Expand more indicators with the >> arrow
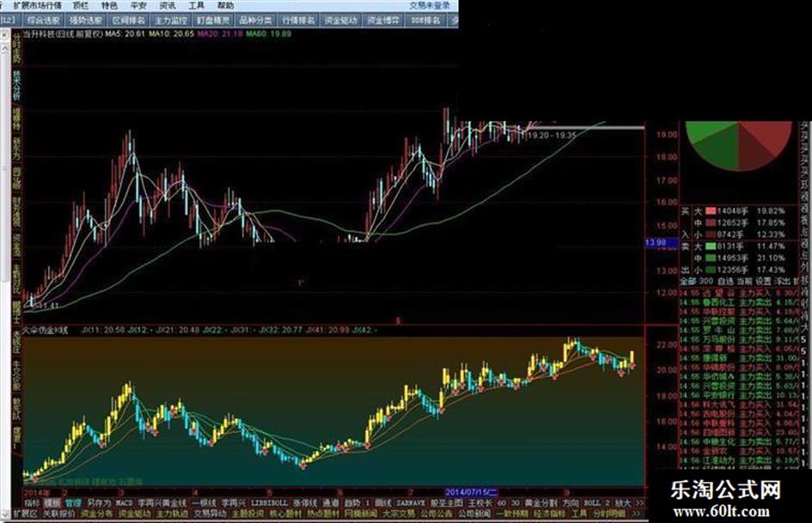Screen dimensions: 812x523 639,502
